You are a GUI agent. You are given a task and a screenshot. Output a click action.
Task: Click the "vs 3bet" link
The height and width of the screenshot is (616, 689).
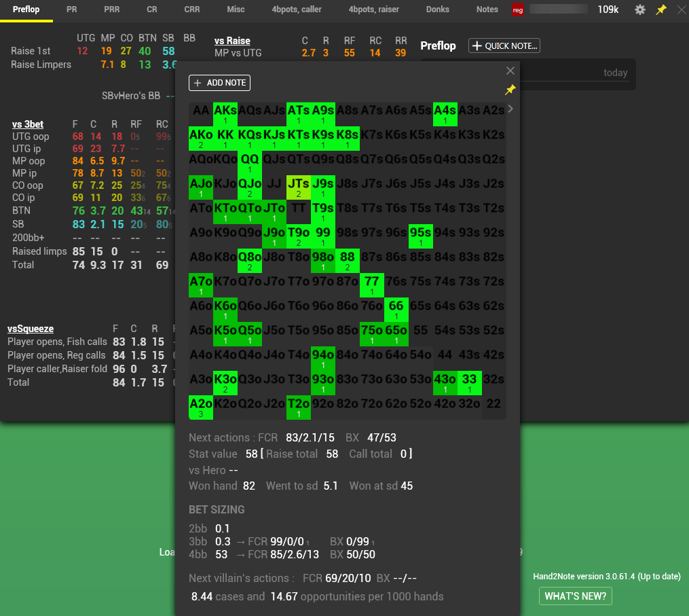click(27, 124)
